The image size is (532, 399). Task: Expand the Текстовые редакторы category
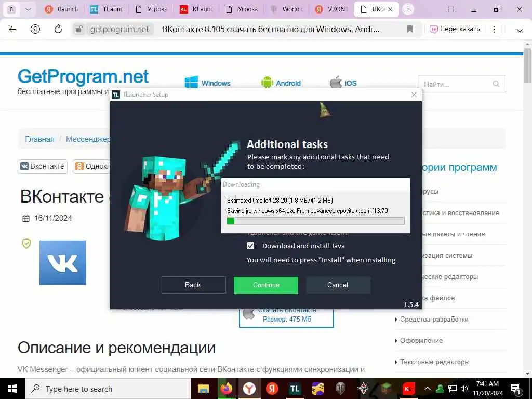pos(435,362)
